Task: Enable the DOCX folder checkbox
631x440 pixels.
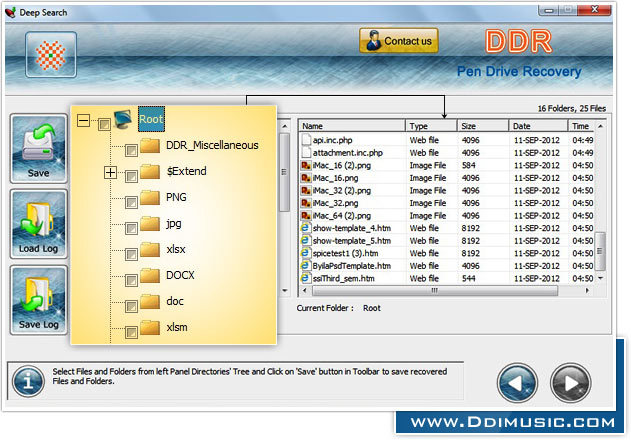Action: [x=131, y=280]
